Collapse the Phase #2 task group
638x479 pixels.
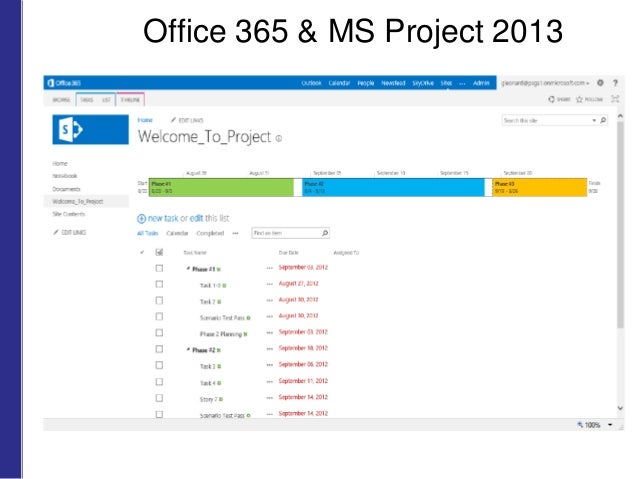[188, 349]
